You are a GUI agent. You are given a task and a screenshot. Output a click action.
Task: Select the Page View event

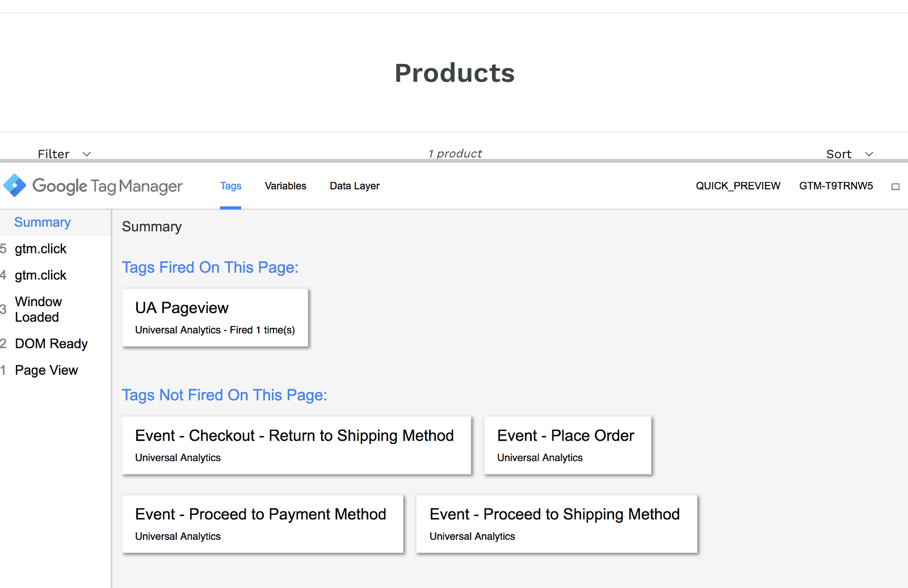(x=47, y=371)
